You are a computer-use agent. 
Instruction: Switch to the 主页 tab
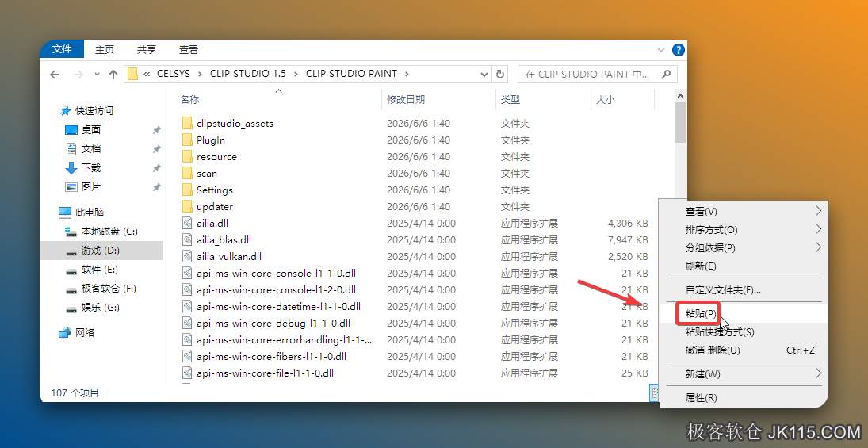click(x=104, y=50)
